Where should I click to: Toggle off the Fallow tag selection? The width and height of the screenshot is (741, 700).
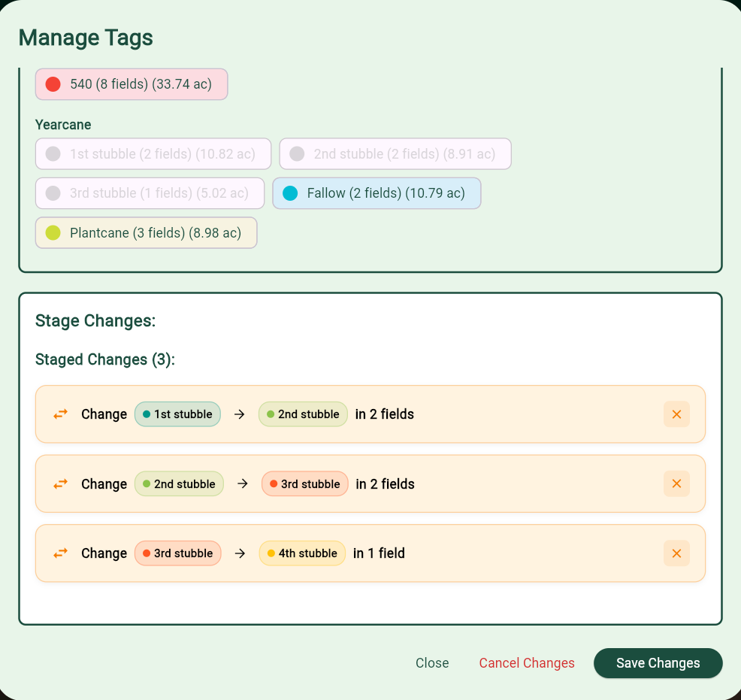[x=377, y=193]
